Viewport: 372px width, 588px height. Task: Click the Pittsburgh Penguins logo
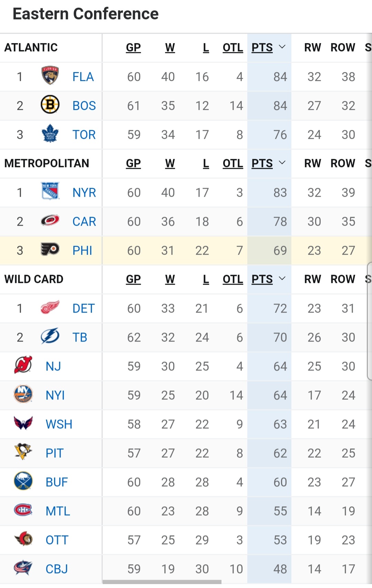23,452
